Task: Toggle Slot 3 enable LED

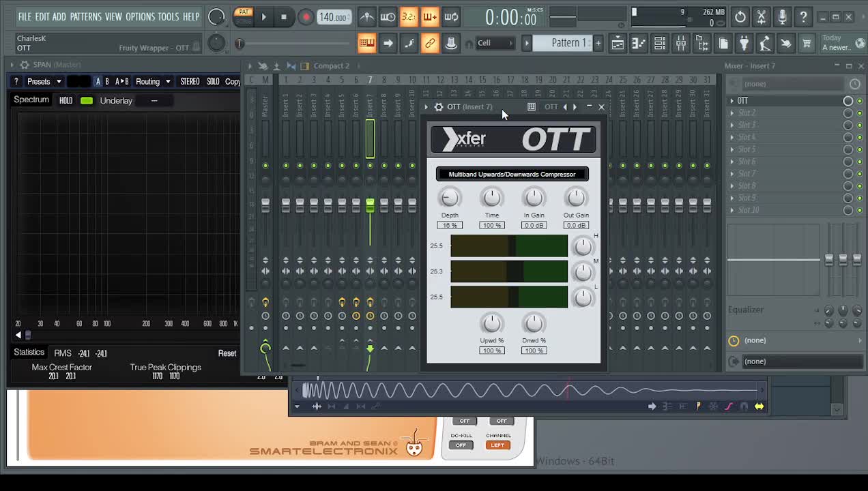Action: pos(860,125)
